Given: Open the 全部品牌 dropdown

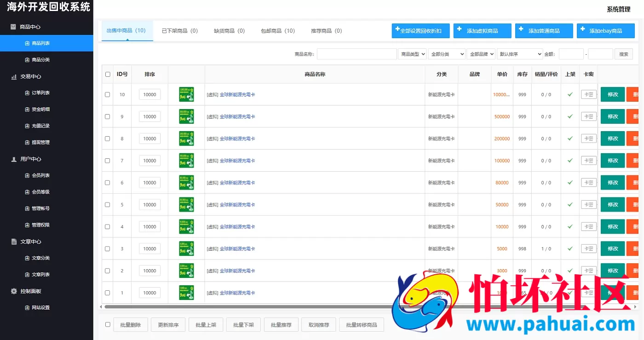Looking at the screenshot, I should [481, 54].
